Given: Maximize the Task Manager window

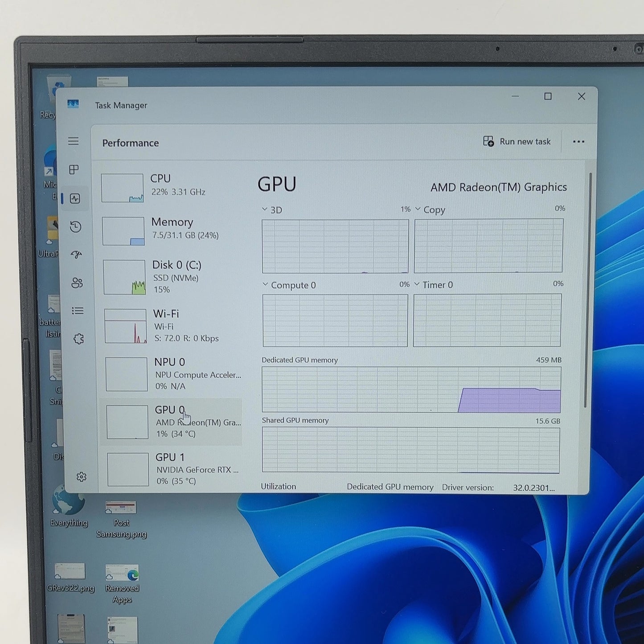Looking at the screenshot, I should 548,96.
